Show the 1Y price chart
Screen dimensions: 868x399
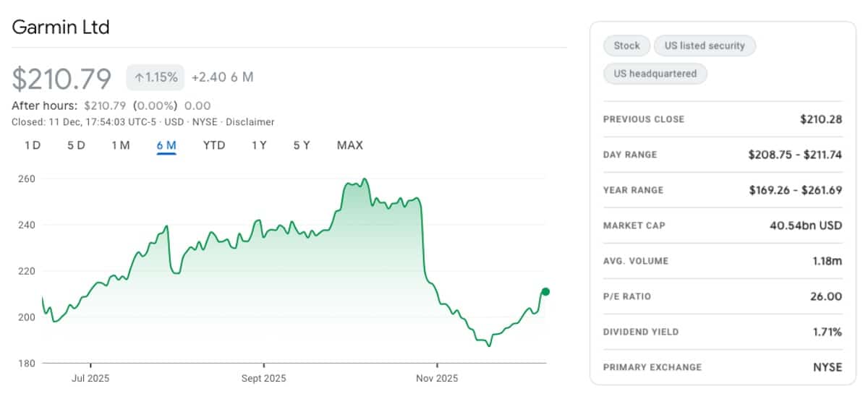[x=259, y=145]
